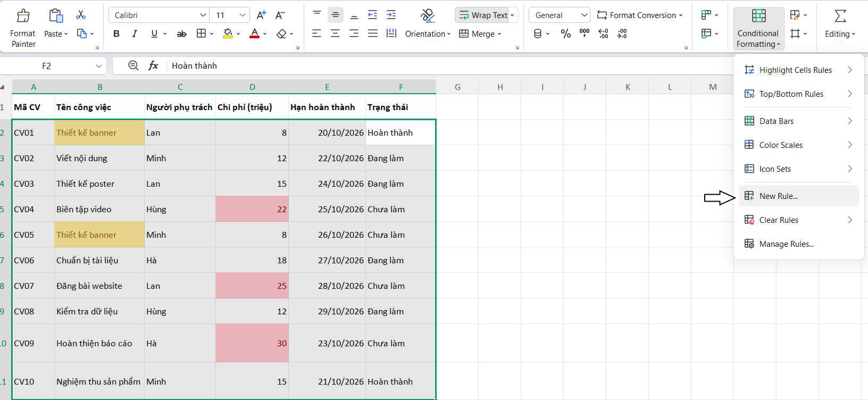Click the Wrap Text button
The image size is (868, 400).
pos(486,15)
